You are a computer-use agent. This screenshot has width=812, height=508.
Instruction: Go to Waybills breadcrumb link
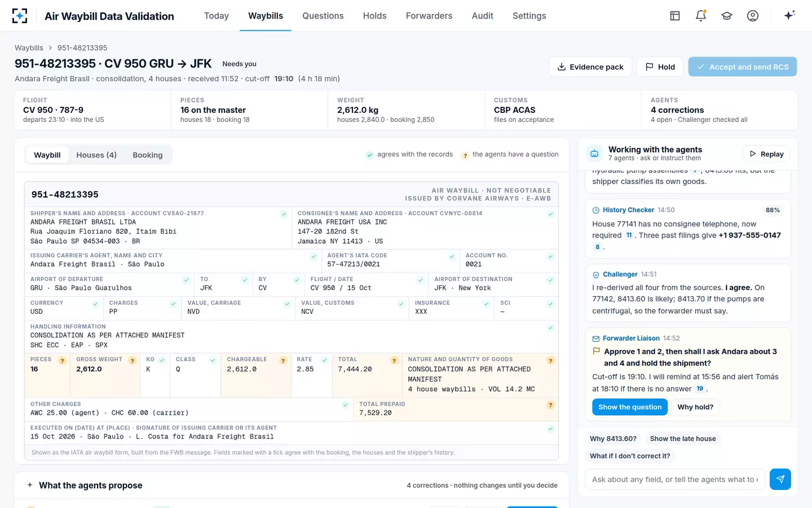(29, 48)
